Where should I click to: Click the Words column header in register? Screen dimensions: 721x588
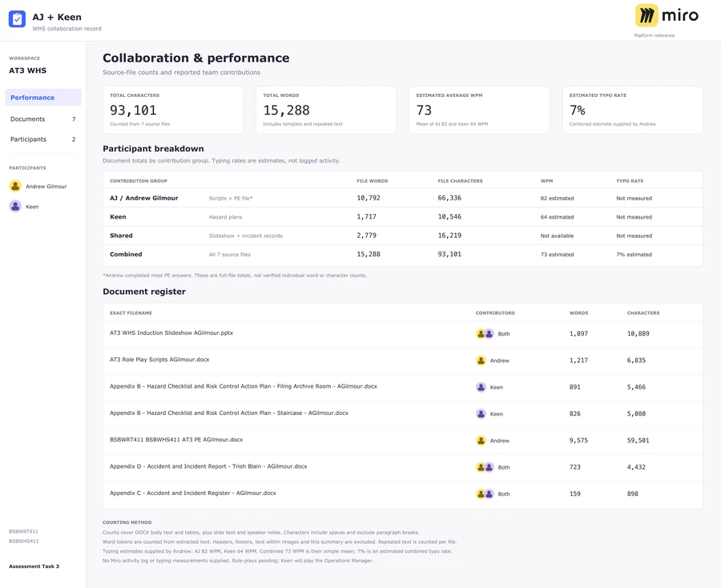[x=578, y=312]
